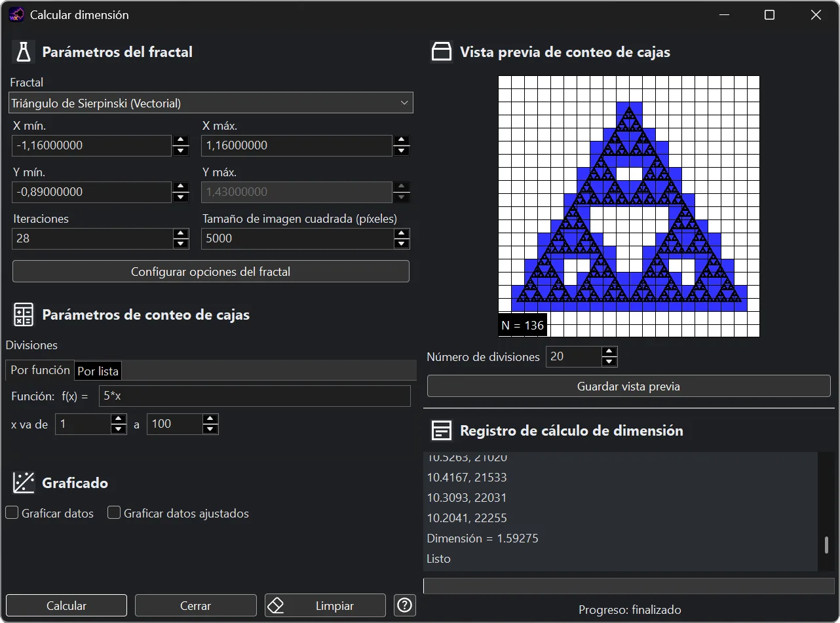Viewport: 840px width, 623px height.
Task: Switch to the Por función tab
Action: (40, 370)
